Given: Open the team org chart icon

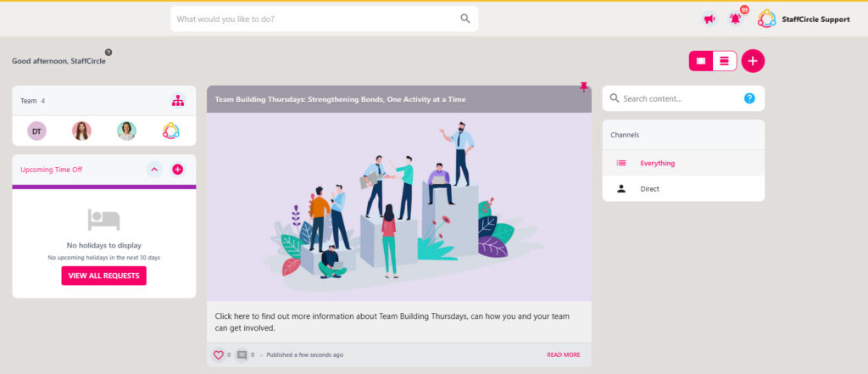Looking at the screenshot, I should [178, 101].
